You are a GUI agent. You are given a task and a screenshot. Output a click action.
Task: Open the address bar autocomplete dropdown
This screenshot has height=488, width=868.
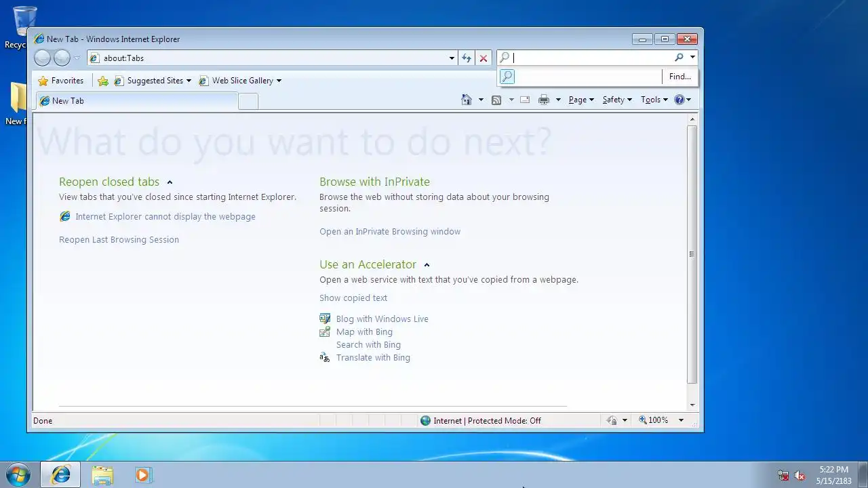[x=452, y=58]
